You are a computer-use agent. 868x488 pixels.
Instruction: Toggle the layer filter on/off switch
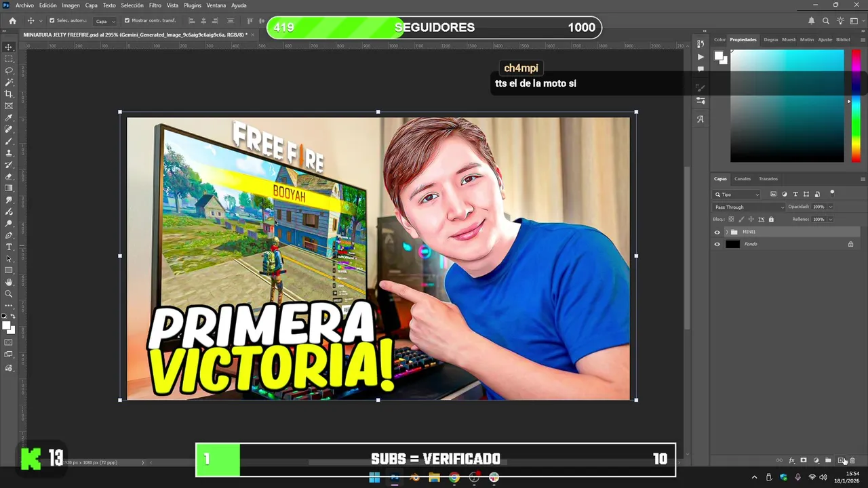(832, 193)
